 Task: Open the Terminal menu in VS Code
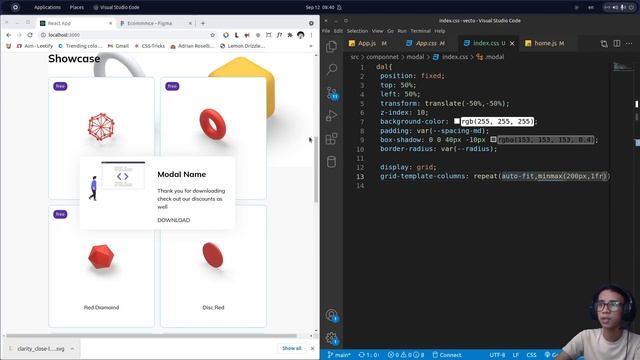(x=420, y=31)
